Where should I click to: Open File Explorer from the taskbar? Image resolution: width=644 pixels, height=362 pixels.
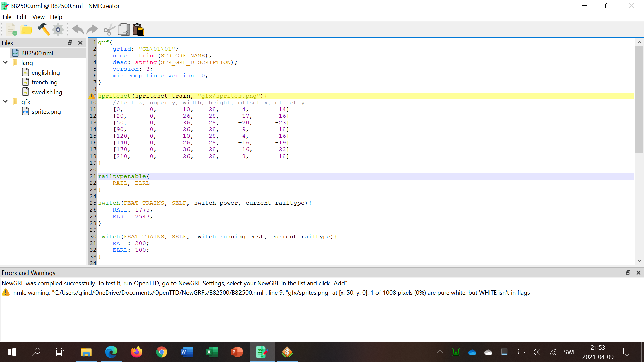coord(86,352)
